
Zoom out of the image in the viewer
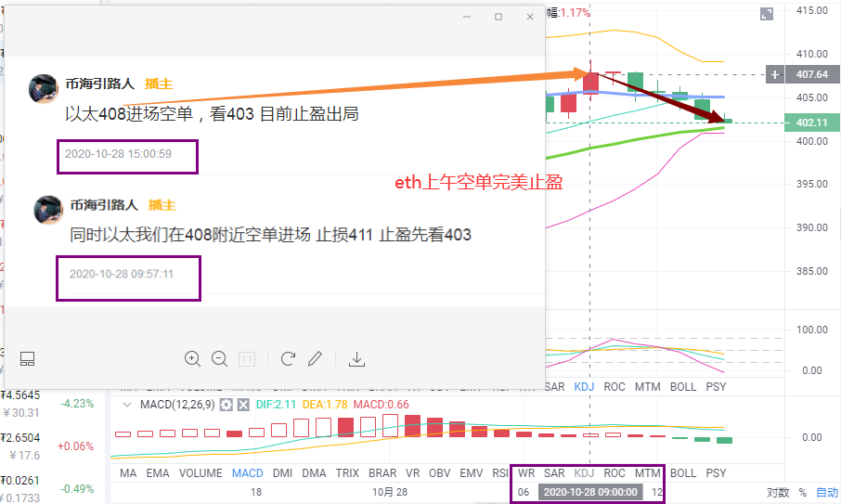[x=219, y=358]
